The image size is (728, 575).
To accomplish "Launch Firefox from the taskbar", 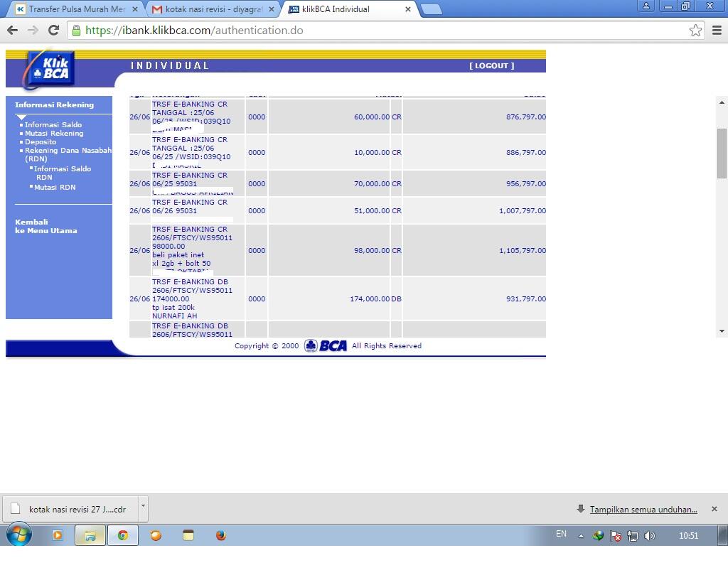I will pyautogui.click(x=221, y=535).
